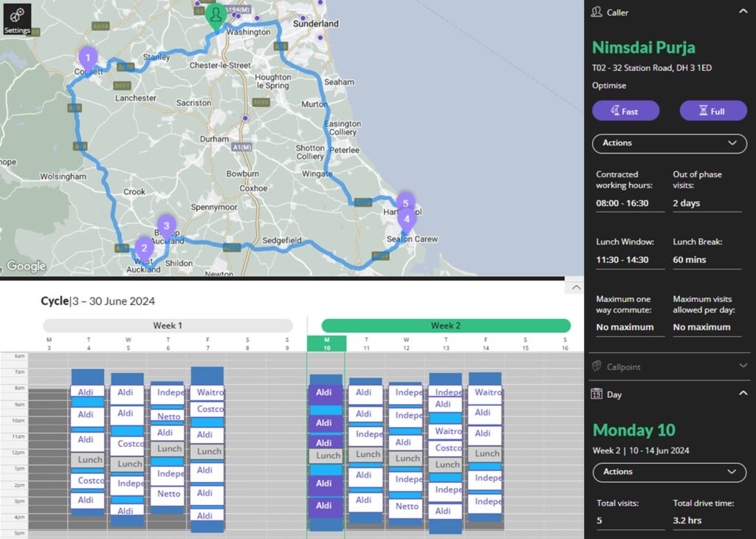The height and width of the screenshot is (539, 756).
Task: Select the Lunch block on Monday 10
Action: point(327,456)
